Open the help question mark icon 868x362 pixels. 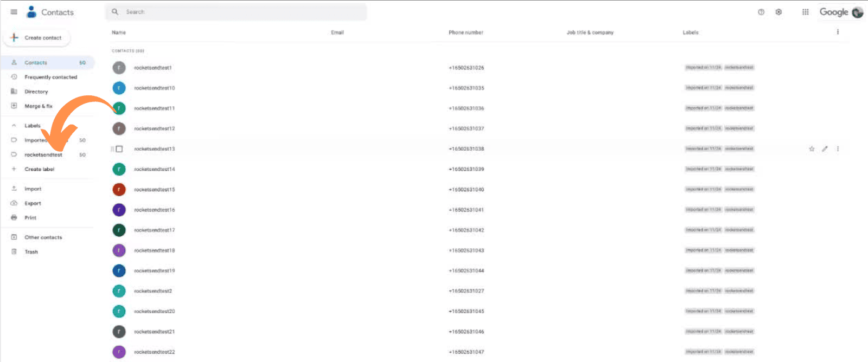pos(761,12)
